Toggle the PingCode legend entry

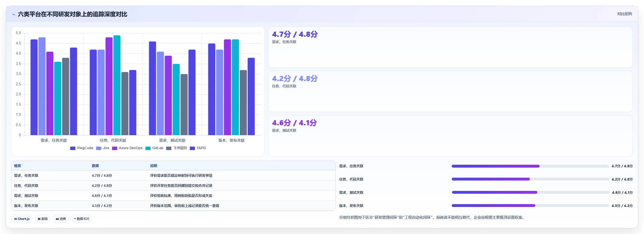[82, 148]
